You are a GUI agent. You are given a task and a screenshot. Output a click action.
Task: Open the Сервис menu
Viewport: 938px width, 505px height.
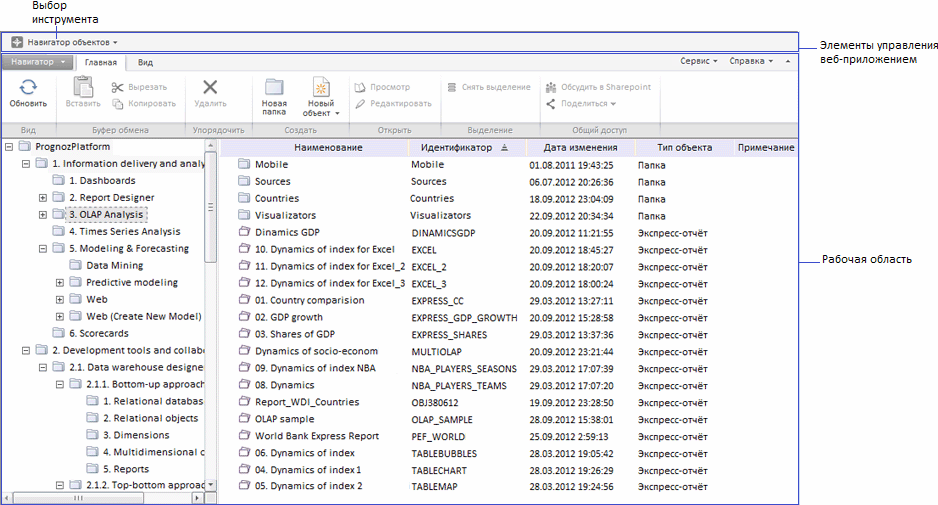(698, 62)
